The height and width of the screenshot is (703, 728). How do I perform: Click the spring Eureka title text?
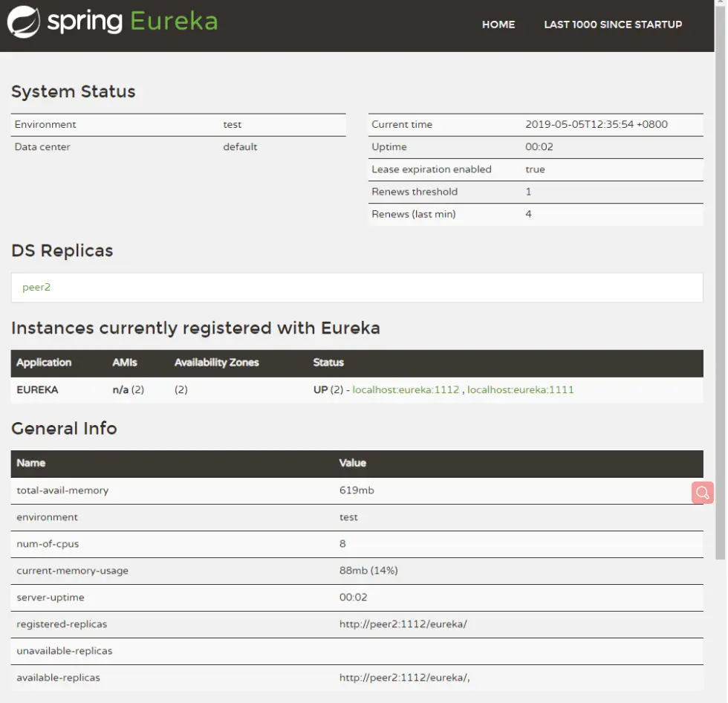pyautogui.click(x=132, y=22)
